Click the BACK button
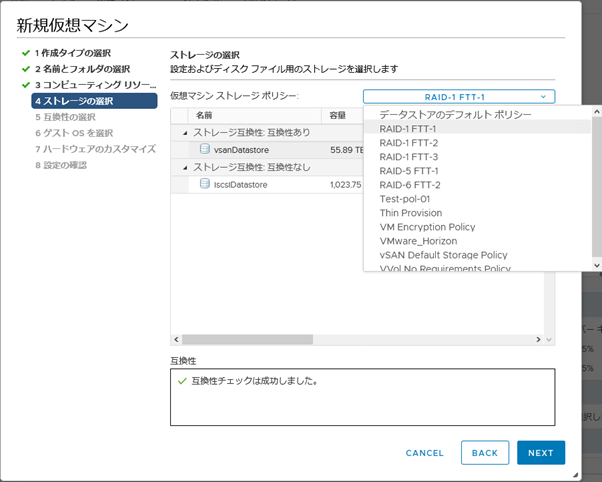This screenshot has width=602, height=482. (x=484, y=453)
